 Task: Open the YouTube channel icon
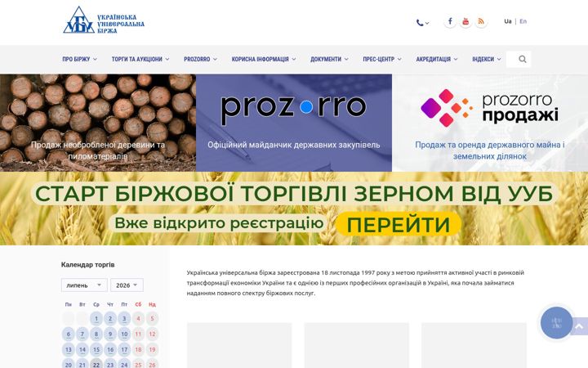(465, 21)
